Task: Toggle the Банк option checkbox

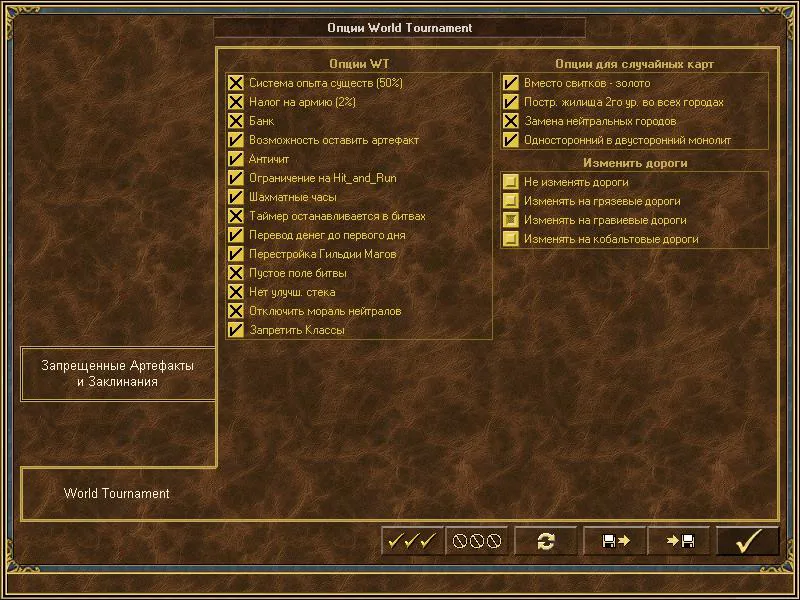Action: coord(236,121)
